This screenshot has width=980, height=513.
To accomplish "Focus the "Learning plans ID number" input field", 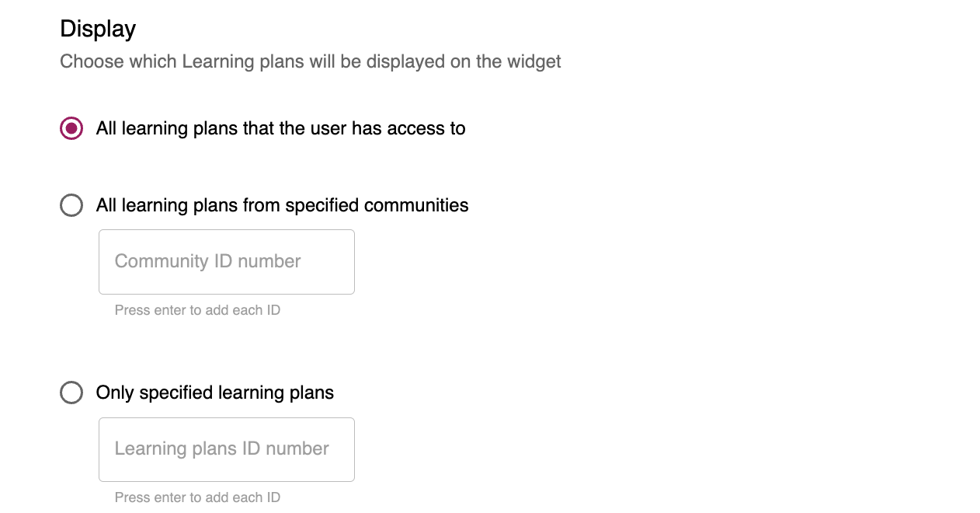I will pos(227,449).
